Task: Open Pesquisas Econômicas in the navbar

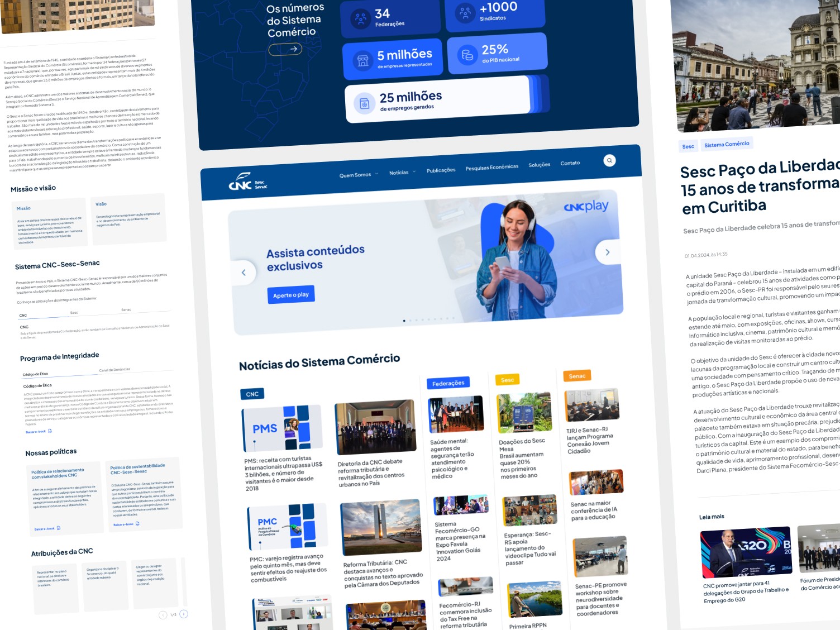Action: coord(492,167)
